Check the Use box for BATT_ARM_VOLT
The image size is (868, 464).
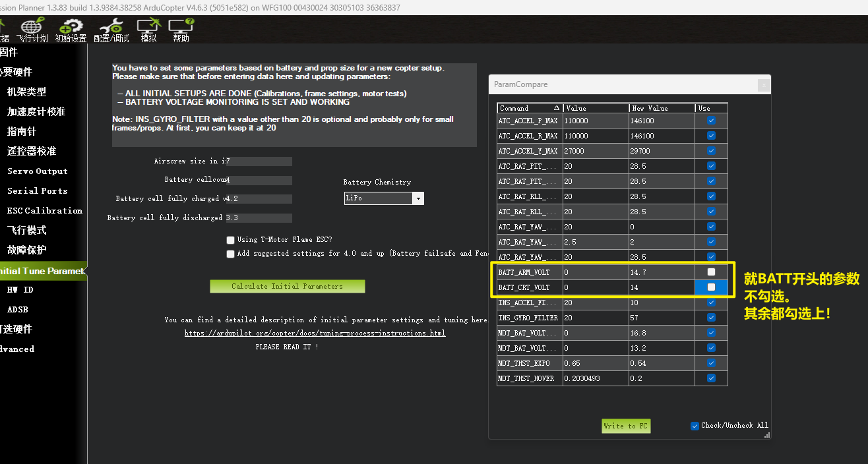point(711,272)
